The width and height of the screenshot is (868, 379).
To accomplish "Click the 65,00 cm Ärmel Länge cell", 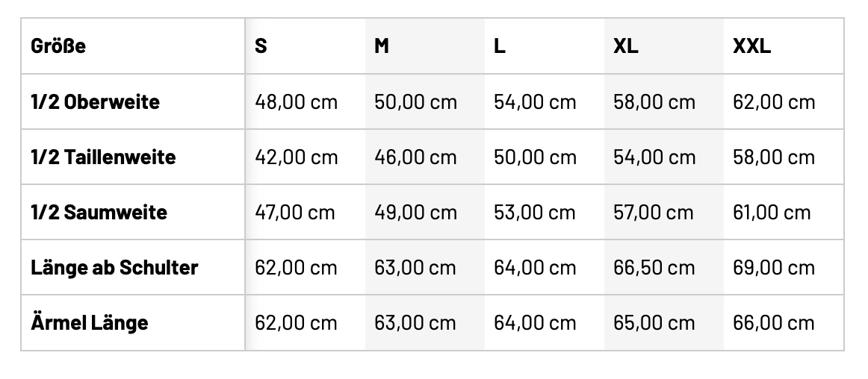I will 654,322.
